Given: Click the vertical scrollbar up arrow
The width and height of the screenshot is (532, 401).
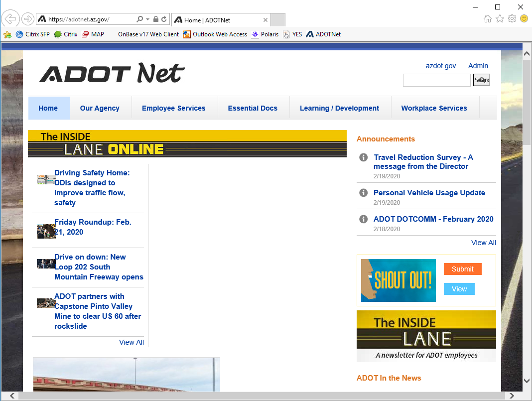Looking at the screenshot, I should tap(527, 54).
